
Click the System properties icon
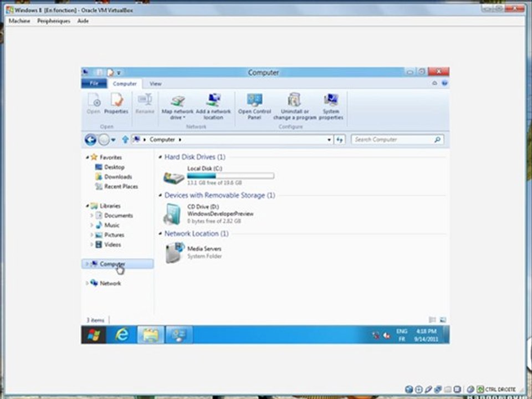click(x=331, y=106)
